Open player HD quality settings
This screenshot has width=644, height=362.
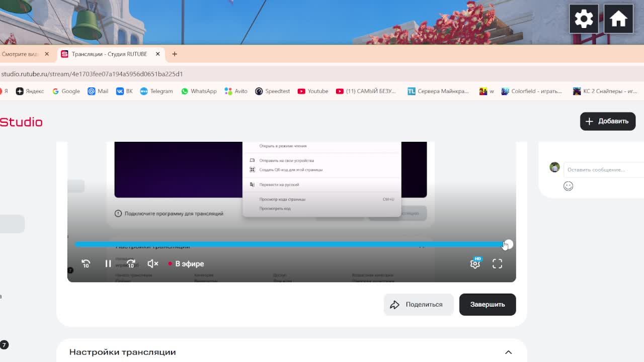475,263
